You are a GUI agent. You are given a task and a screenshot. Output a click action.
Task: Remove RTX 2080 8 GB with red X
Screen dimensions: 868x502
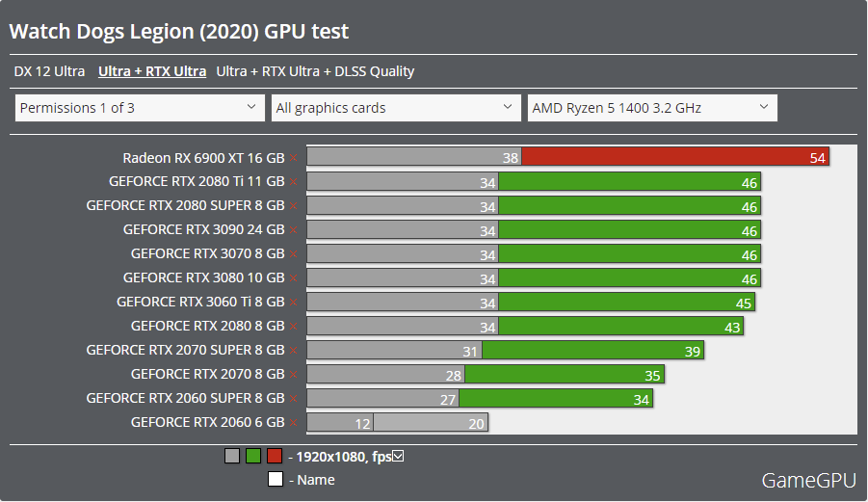click(x=294, y=327)
